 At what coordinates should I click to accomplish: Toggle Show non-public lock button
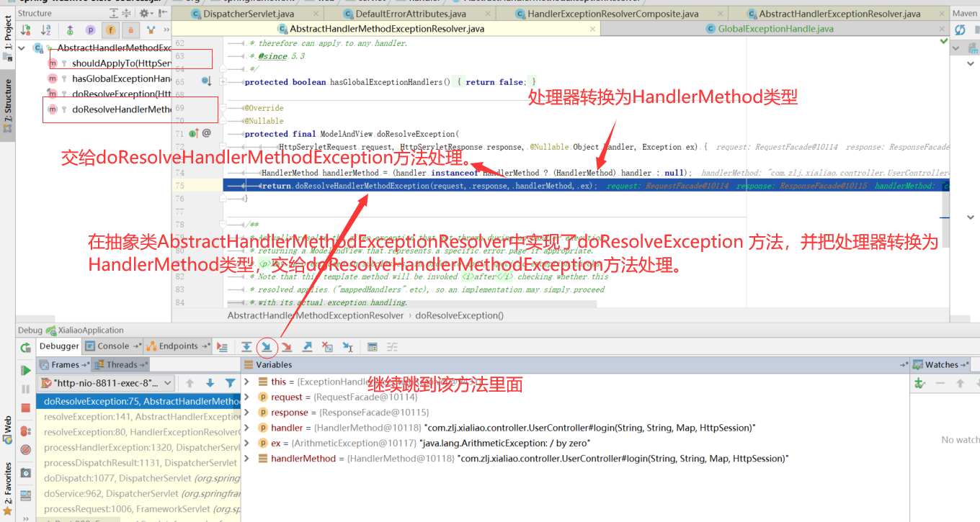click(130, 30)
